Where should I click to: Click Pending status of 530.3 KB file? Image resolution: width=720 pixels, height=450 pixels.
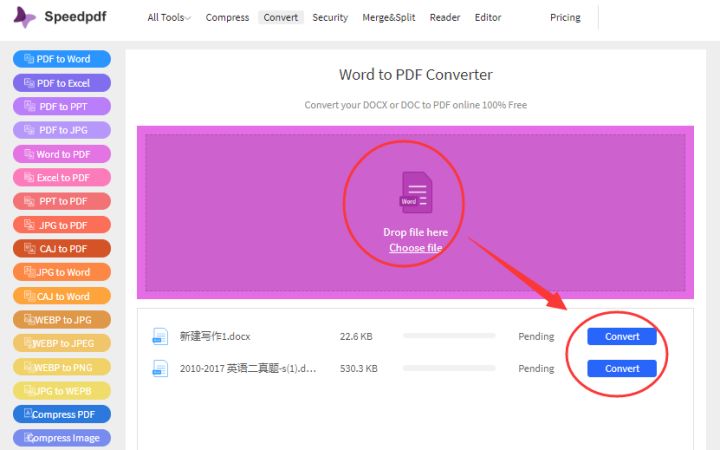point(536,368)
